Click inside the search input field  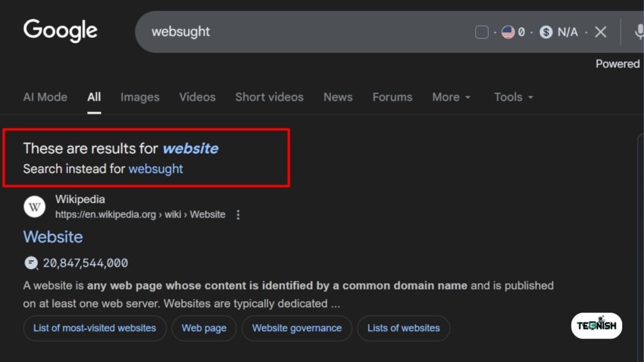coord(283,32)
